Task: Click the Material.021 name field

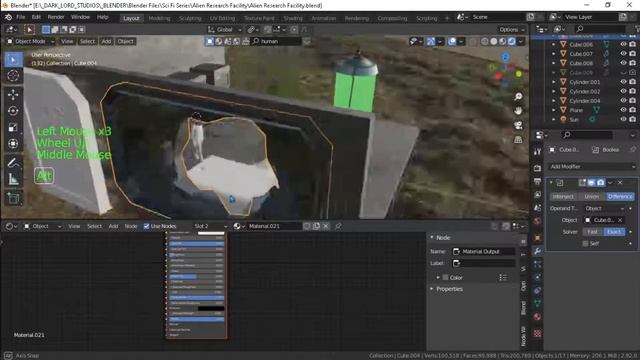Action: [274, 226]
